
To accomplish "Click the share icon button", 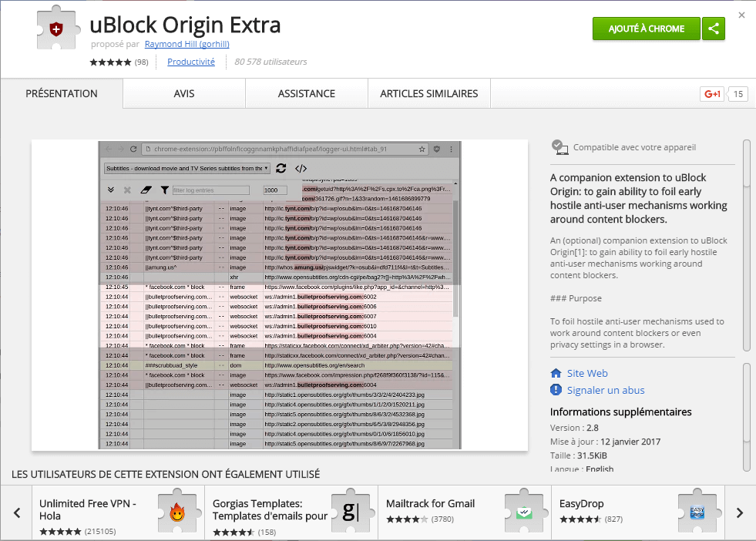I will [x=713, y=29].
